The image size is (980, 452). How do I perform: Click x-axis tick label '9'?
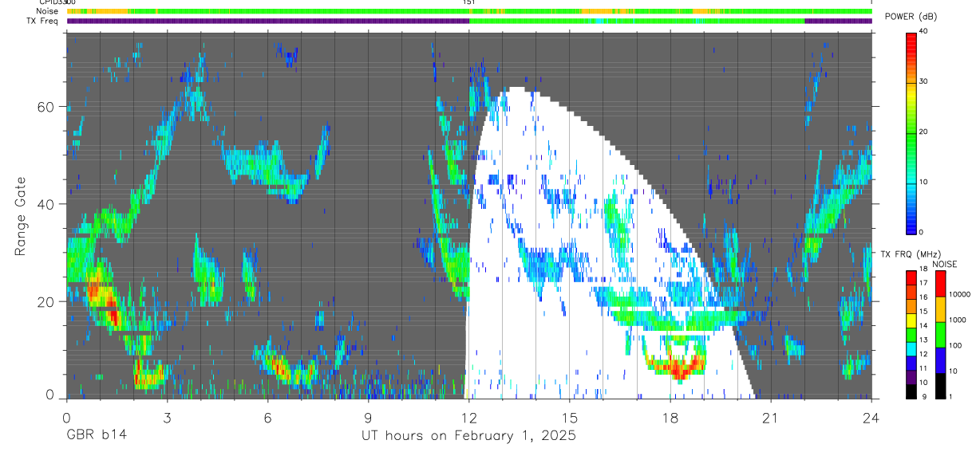pyautogui.click(x=368, y=418)
